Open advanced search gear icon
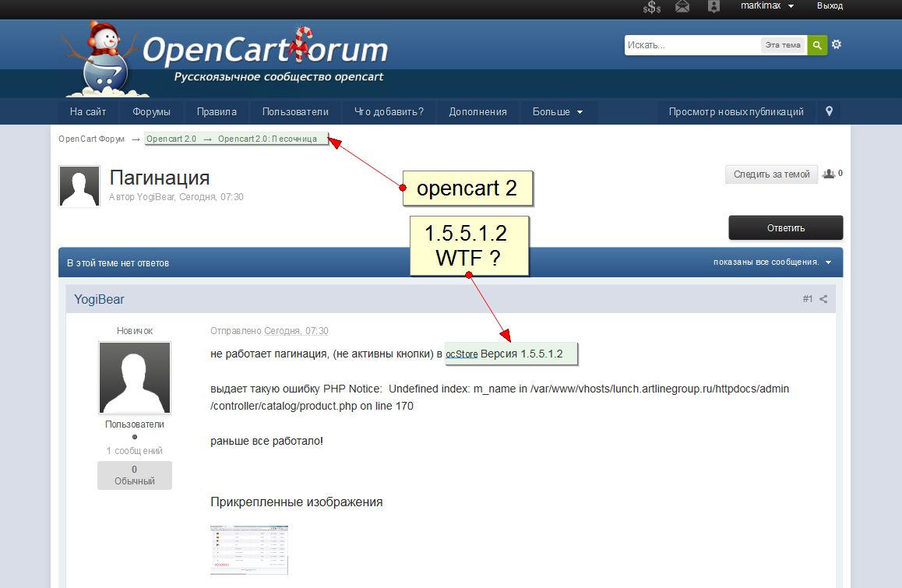902x588 pixels. point(837,44)
